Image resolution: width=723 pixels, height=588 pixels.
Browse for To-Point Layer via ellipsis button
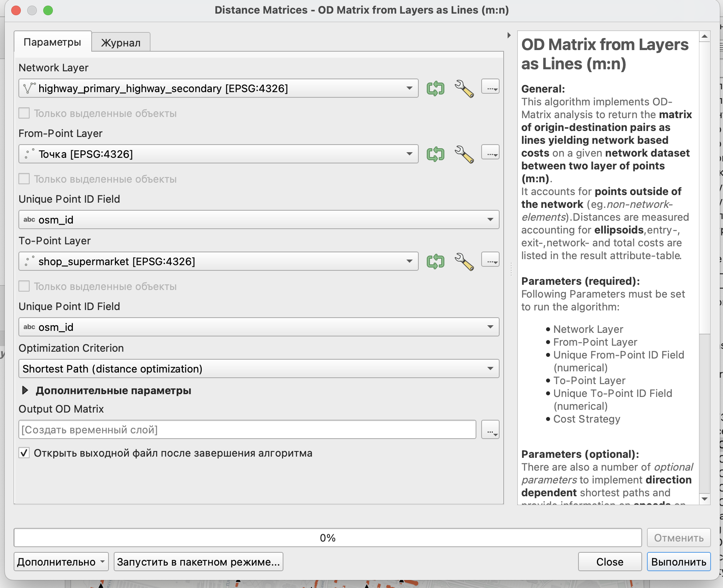tap(490, 260)
